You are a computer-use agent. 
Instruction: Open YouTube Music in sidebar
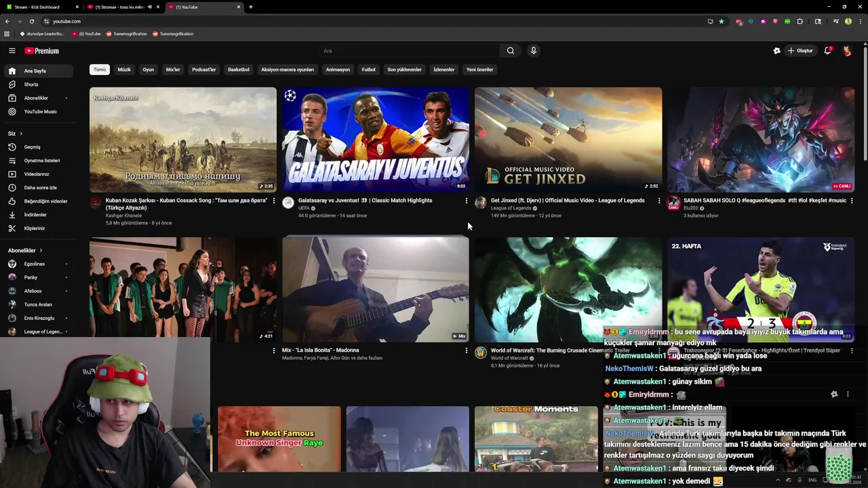39,111
